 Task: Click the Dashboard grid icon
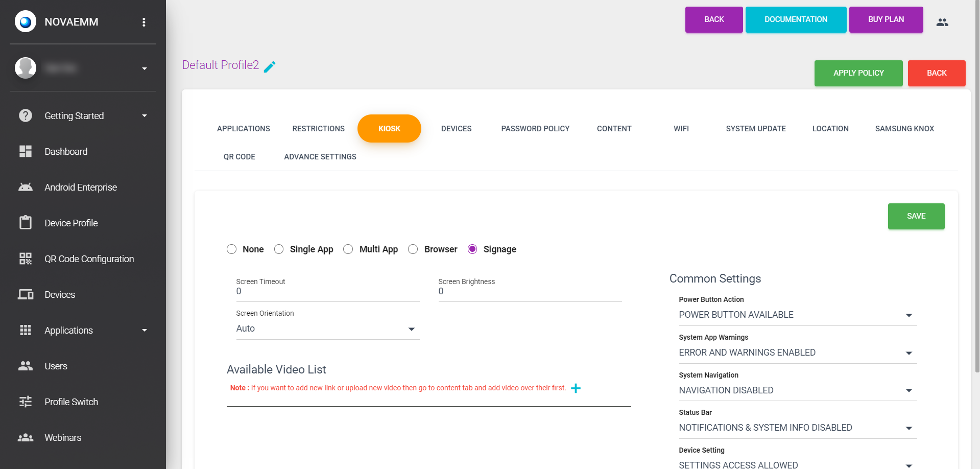pyautogui.click(x=26, y=151)
